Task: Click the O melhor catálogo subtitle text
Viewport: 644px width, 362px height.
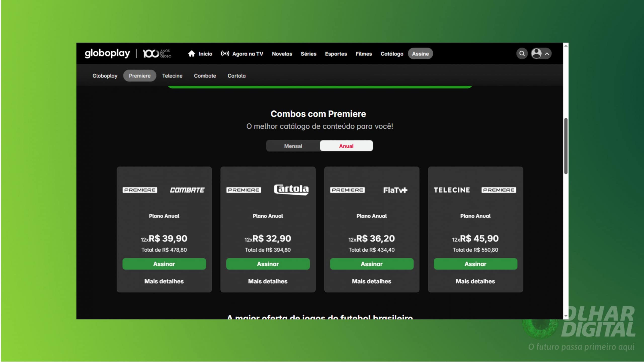Action: pyautogui.click(x=319, y=126)
